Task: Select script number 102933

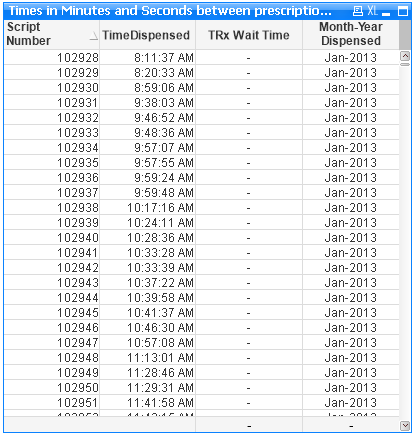Action: click(x=78, y=133)
